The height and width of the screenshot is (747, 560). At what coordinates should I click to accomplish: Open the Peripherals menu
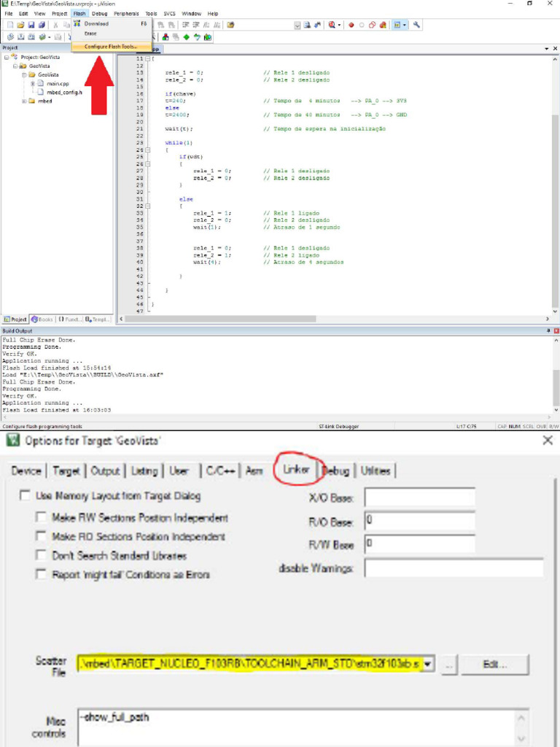click(x=126, y=13)
